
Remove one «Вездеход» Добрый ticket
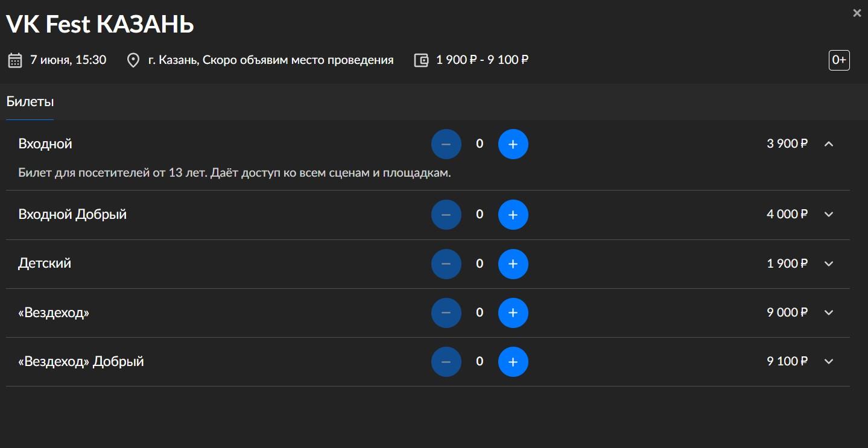[446, 362]
